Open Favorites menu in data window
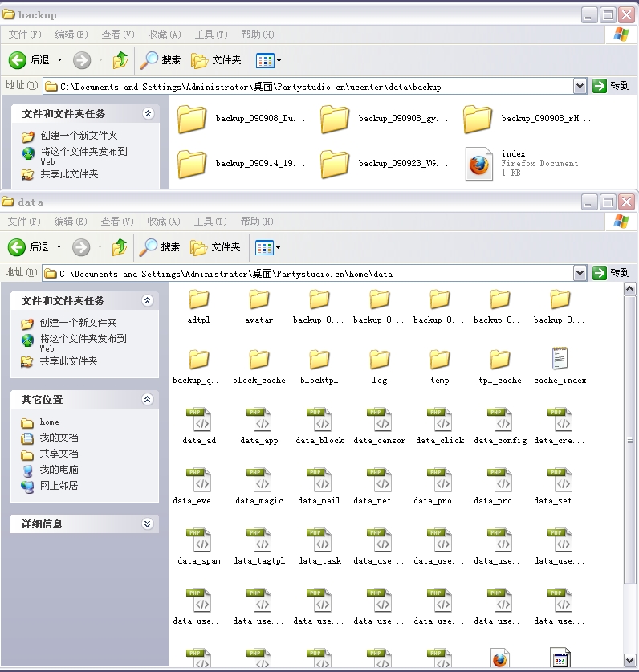Screen dimensions: 639x672 coord(163,221)
